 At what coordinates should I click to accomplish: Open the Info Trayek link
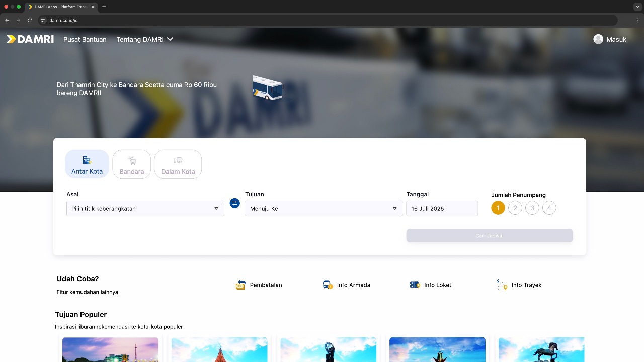click(526, 285)
